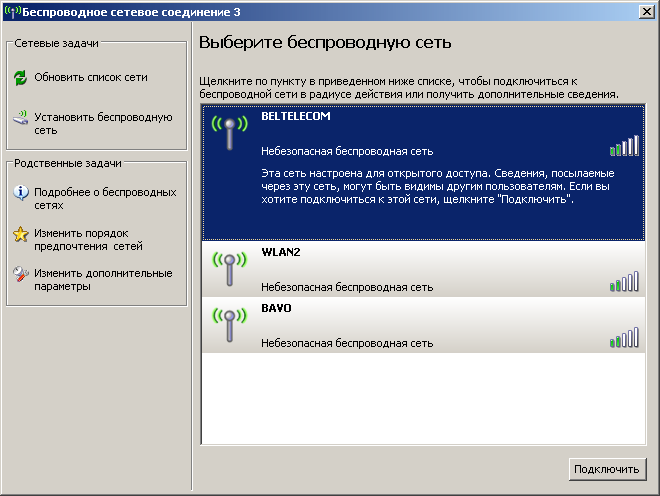The image size is (660, 496).
Task: Open "Установить беспроводную сеть" link
Action: (x=103, y=123)
